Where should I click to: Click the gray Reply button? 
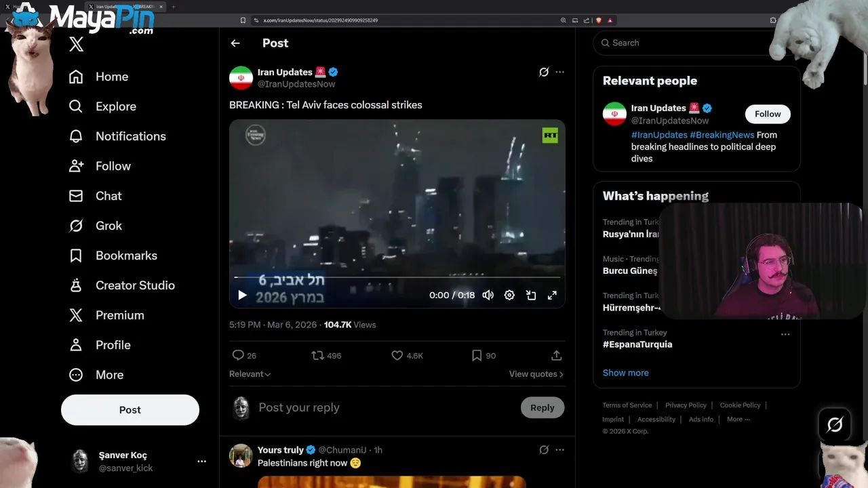542,407
